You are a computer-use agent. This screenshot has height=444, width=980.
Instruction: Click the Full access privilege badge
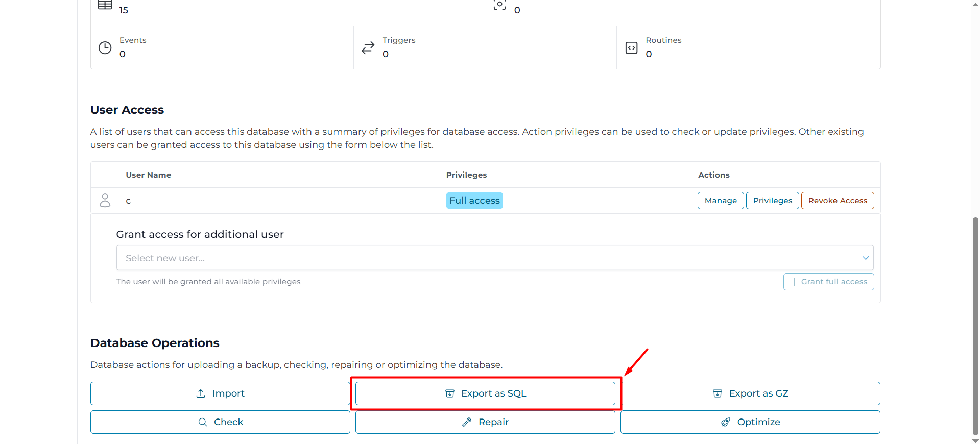pos(474,201)
